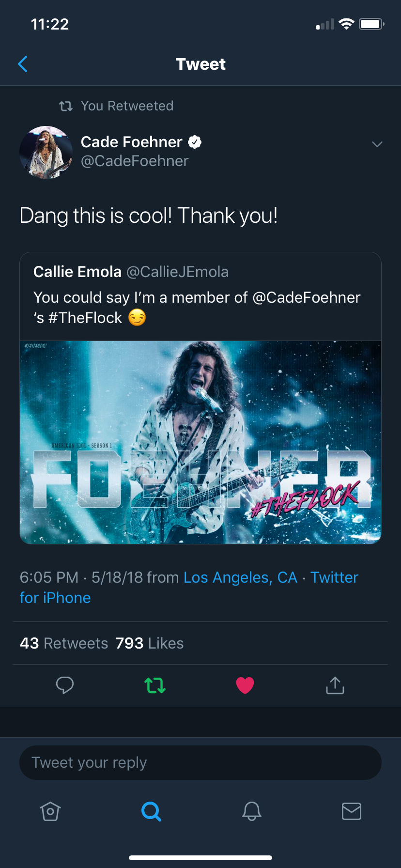Screen dimensions: 401x868
Task: Unlike the tweet with the red heart
Action: [245, 685]
